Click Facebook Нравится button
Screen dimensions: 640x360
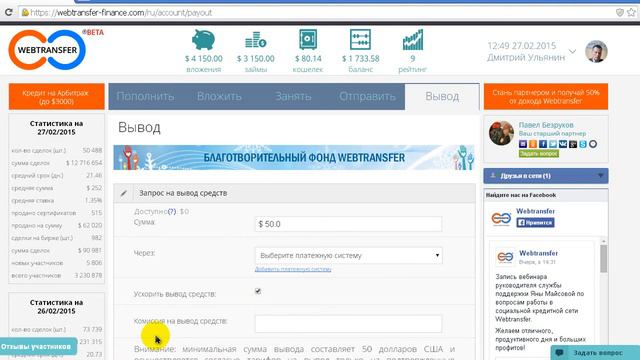point(535,222)
